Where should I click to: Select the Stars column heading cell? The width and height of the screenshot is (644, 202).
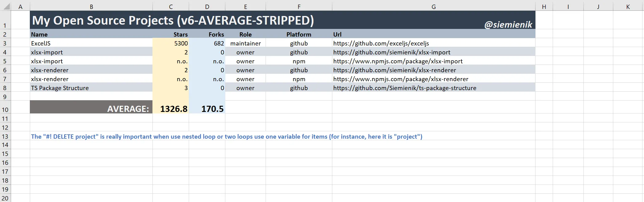(180, 34)
